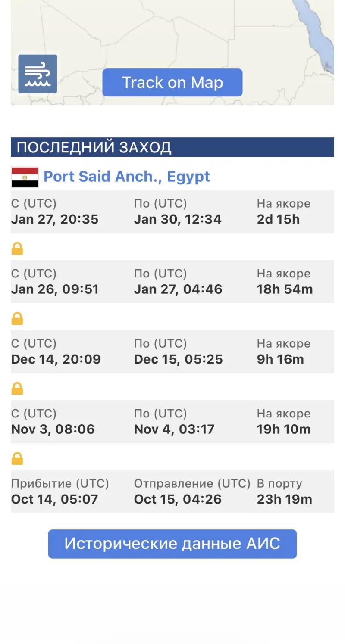The width and height of the screenshot is (345, 644).
Task: Open the wind and waves weather layer icon
Action: coord(38,74)
